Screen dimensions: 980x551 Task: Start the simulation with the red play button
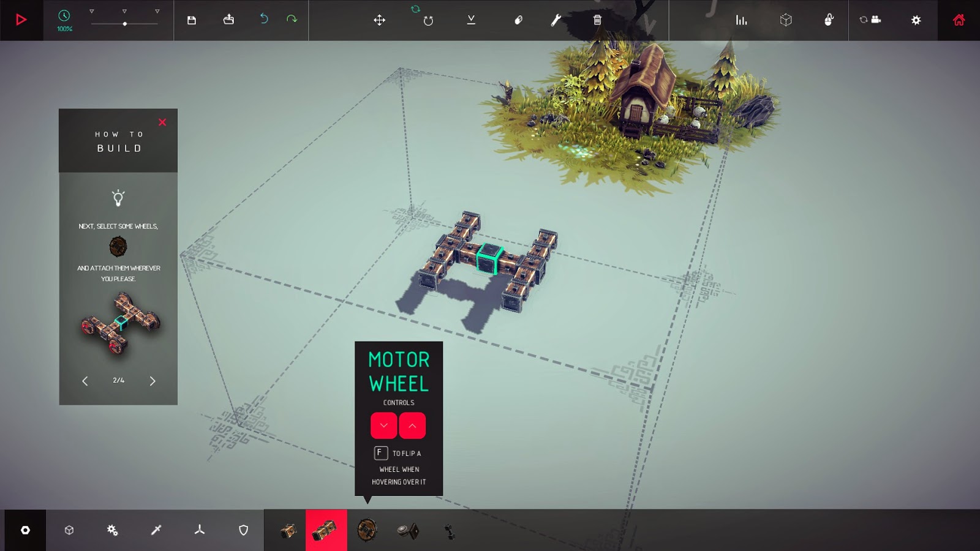click(x=21, y=20)
